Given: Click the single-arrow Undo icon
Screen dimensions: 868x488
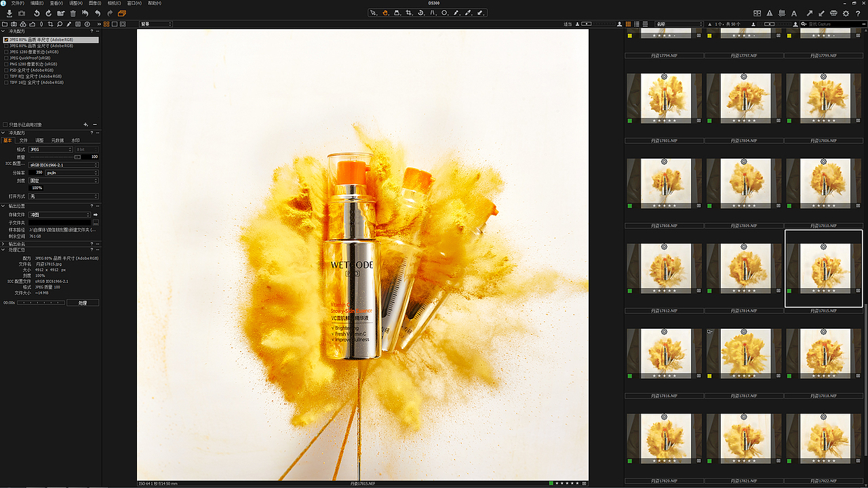Looking at the screenshot, I should (98, 13).
